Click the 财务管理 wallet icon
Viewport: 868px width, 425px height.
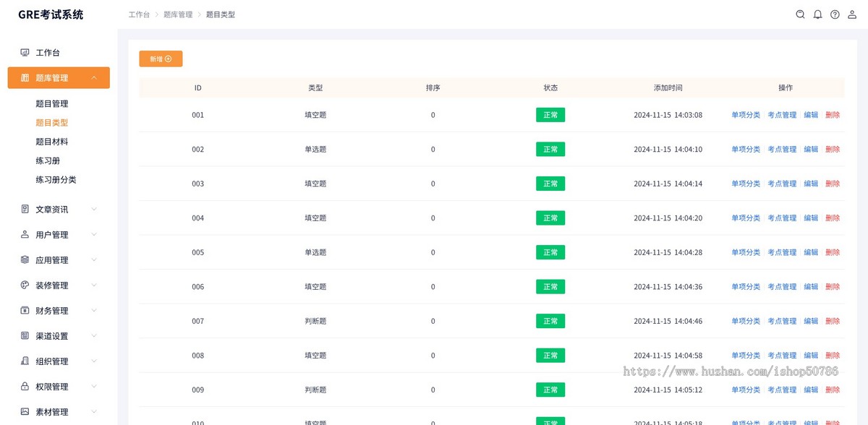pos(25,311)
